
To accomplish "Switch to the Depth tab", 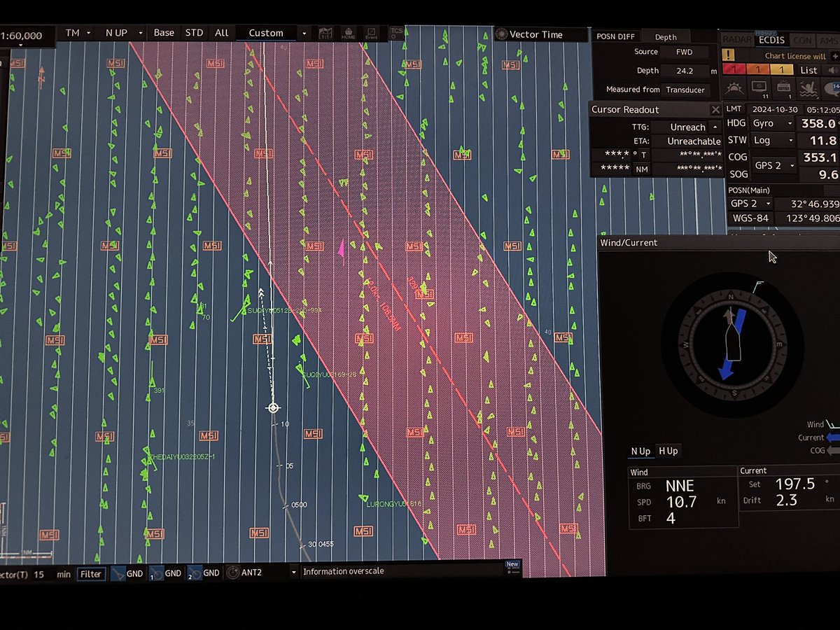I will point(666,37).
